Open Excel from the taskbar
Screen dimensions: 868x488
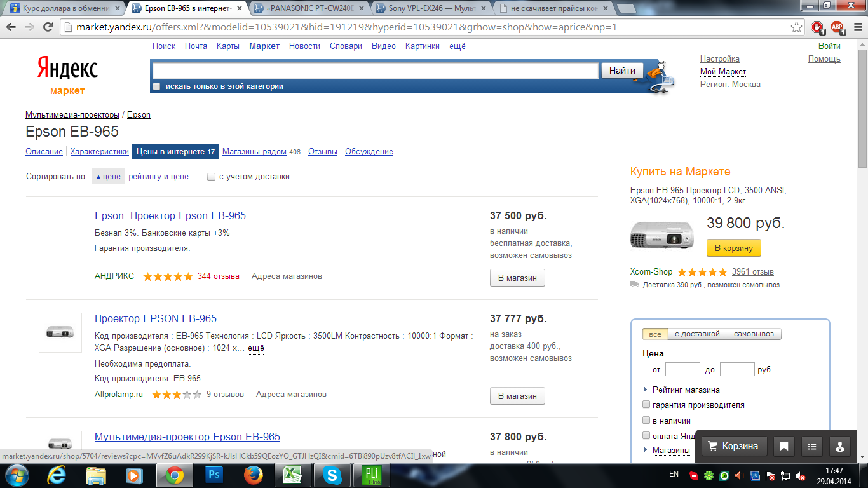292,475
